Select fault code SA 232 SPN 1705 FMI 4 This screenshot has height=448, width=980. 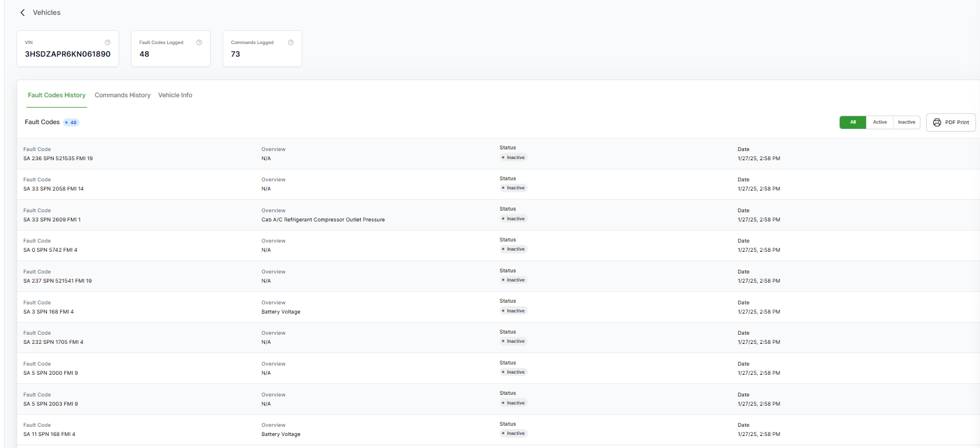[53, 342]
